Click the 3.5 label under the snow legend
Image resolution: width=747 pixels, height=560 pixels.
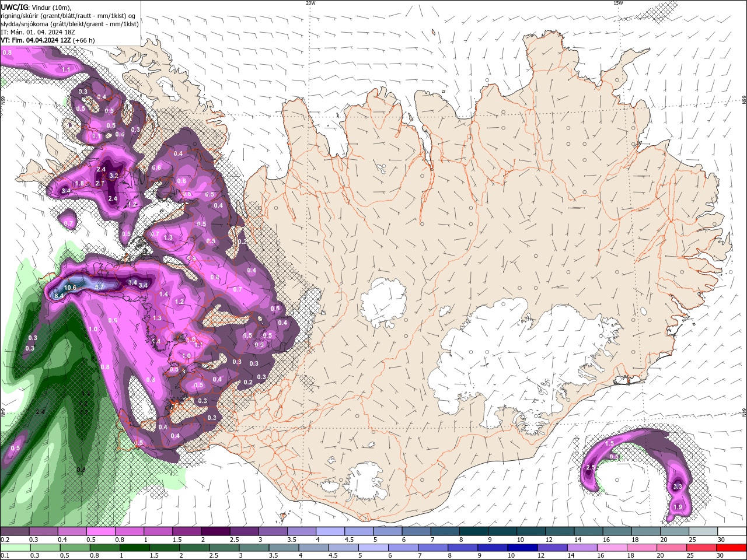coord(291,540)
